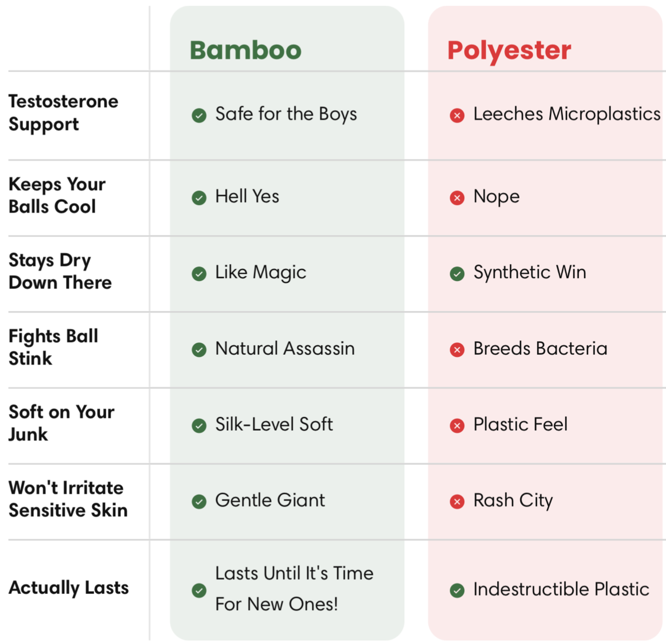Click the green Bamboo column heading

click(x=245, y=50)
